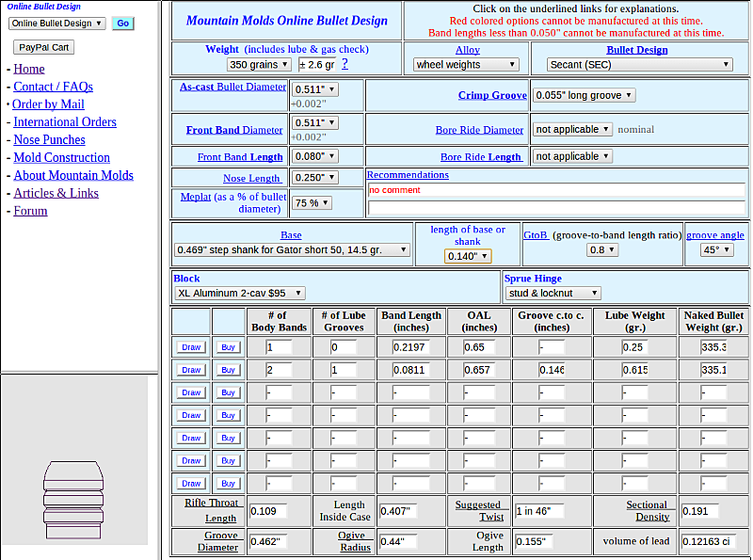Open the Bore Ride Diameter dropdown

(572, 129)
